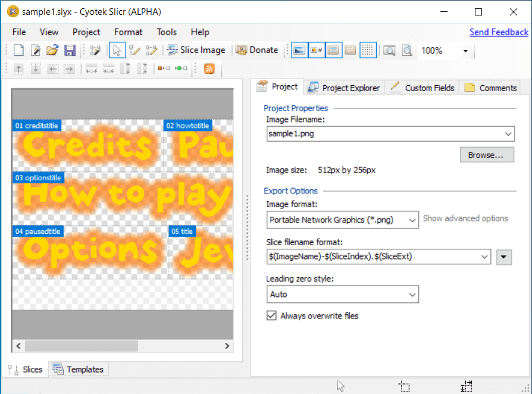Click the green next slice icon
Screen dimensions: 532x394
click(x=181, y=68)
